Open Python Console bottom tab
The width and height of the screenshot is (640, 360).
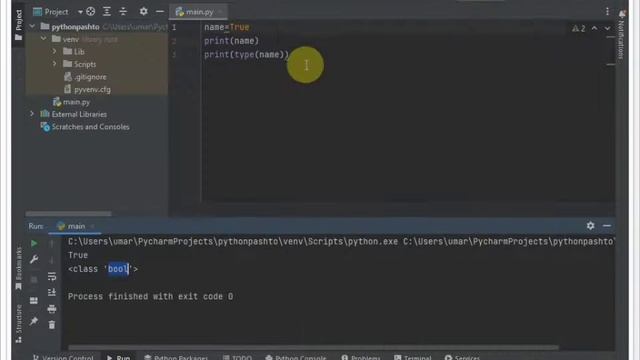point(296,358)
